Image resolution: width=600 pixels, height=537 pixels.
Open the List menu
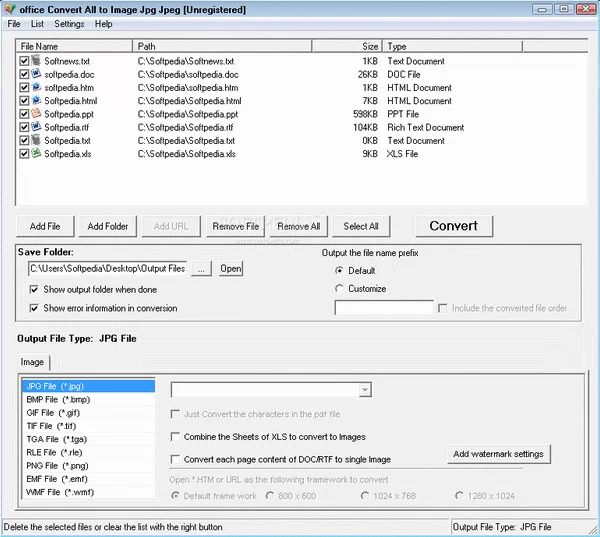pos(37,24)
